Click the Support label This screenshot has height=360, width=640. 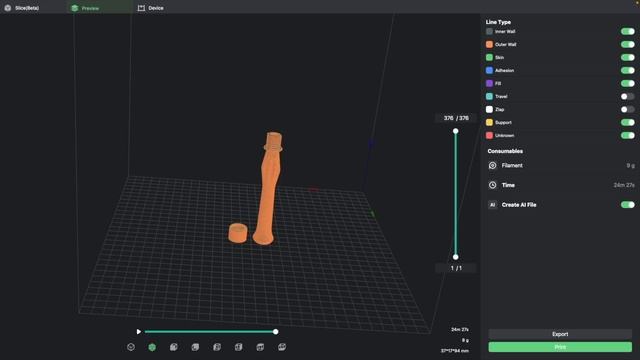coord(503,122)
